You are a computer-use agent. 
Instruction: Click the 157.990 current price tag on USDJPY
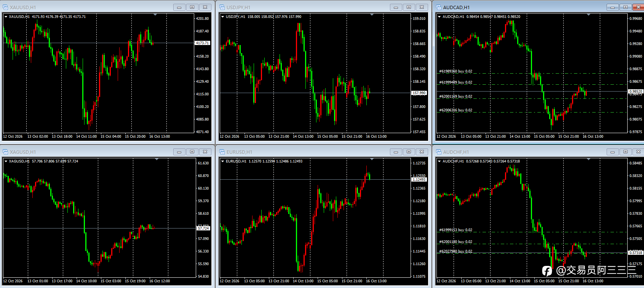click(x=419, y=93)
